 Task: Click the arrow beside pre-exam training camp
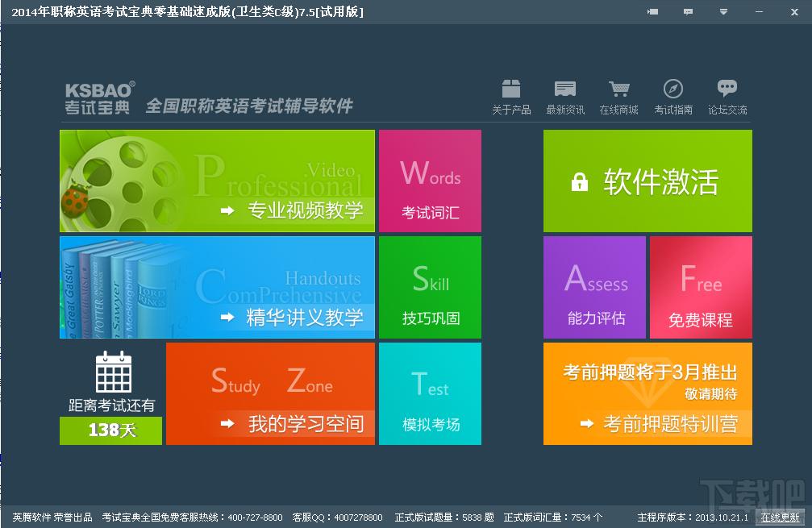point(586,423)
